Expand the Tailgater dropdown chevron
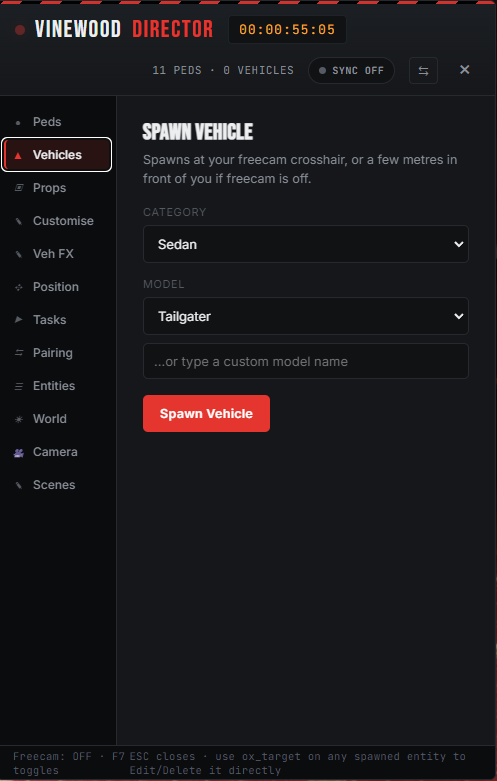497x781 pixels. (x=459, y=316)
